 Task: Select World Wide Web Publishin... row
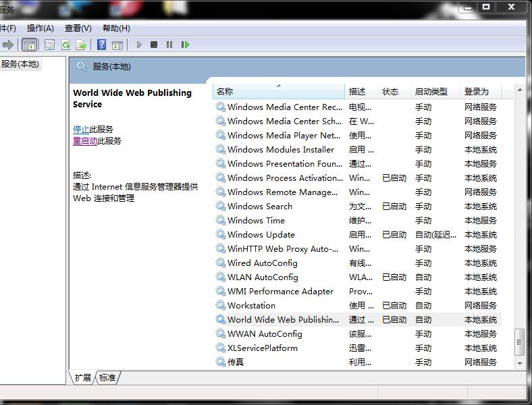click(x=358, y=319)
